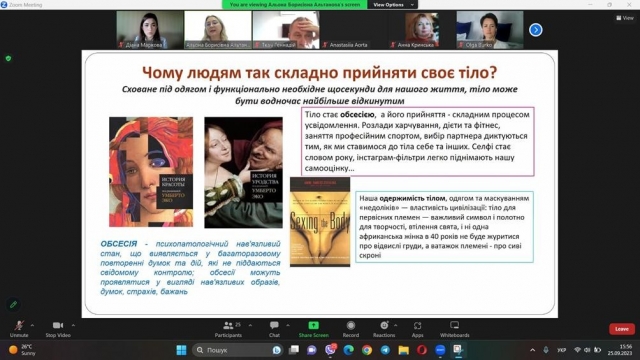Viewport: 640px width, 360px height.
Task: Open the battery tray icon
Action: tap(598, 350)
